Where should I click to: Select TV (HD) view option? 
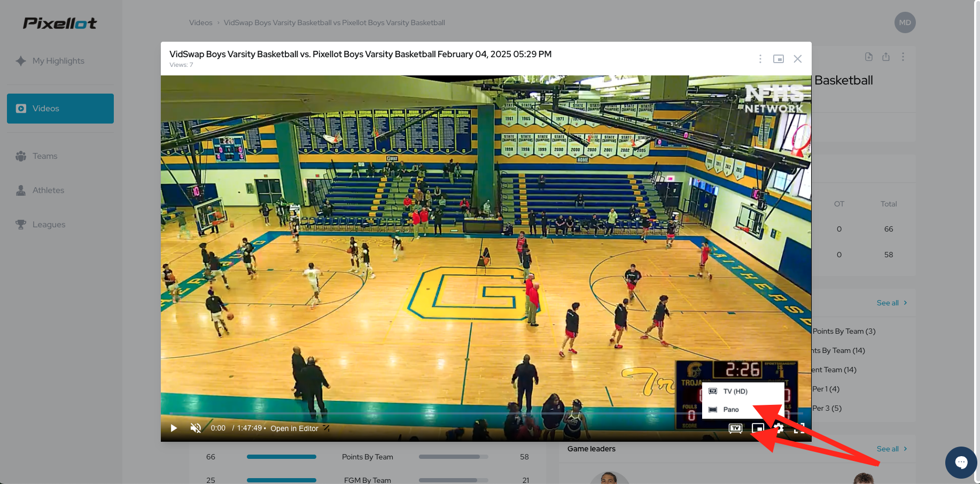pos(743,391)
